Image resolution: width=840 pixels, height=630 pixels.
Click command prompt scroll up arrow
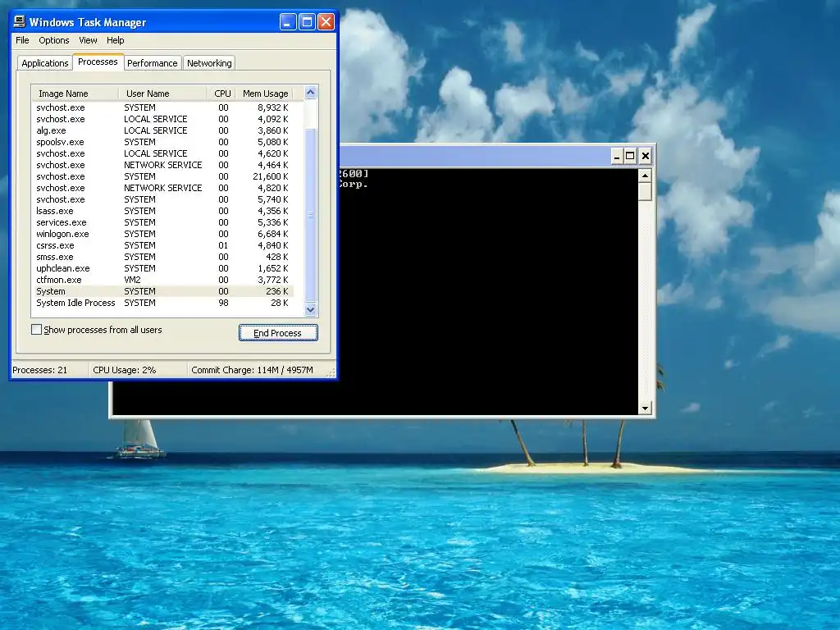645,176
